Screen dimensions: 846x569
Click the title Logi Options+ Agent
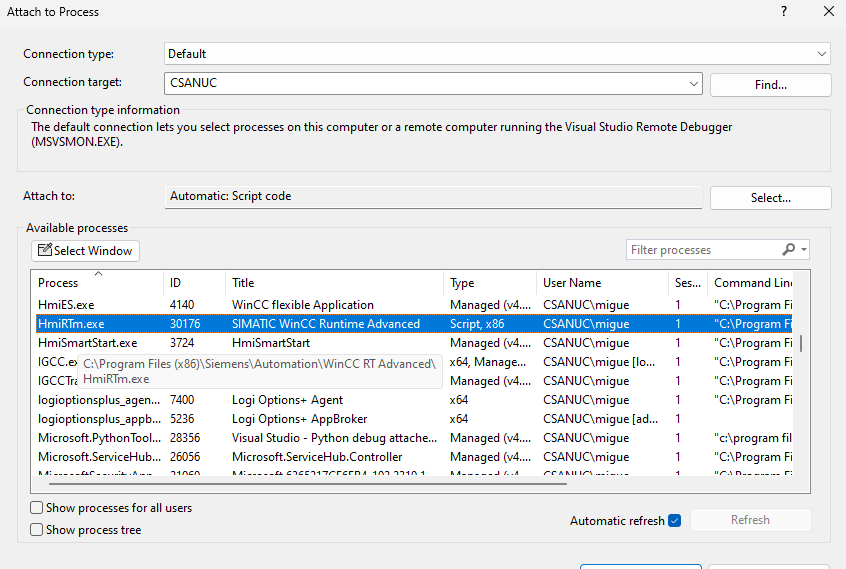(287, 400)
